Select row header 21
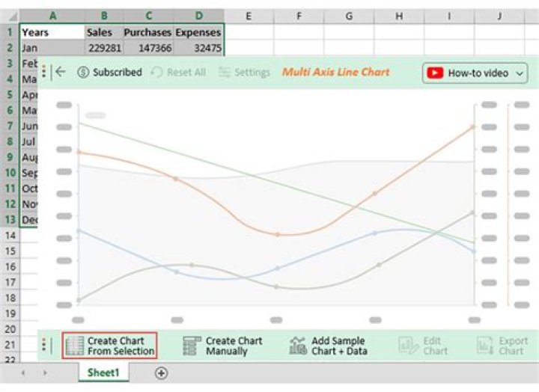 [10, 345]
